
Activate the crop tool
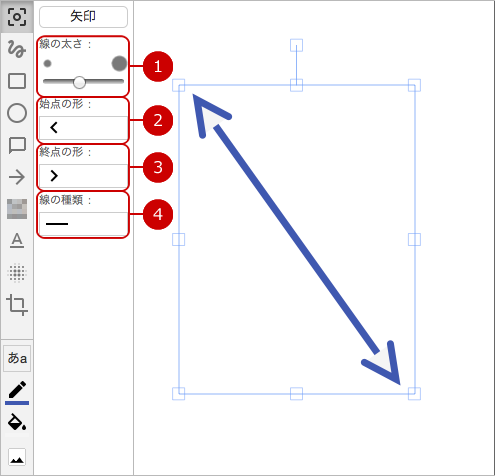click(17, 305)
